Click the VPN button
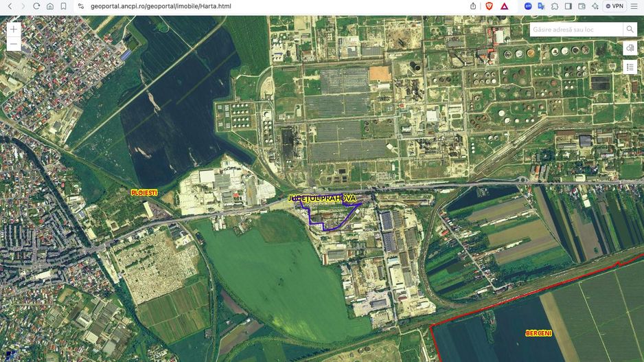 tap(614, 6)
